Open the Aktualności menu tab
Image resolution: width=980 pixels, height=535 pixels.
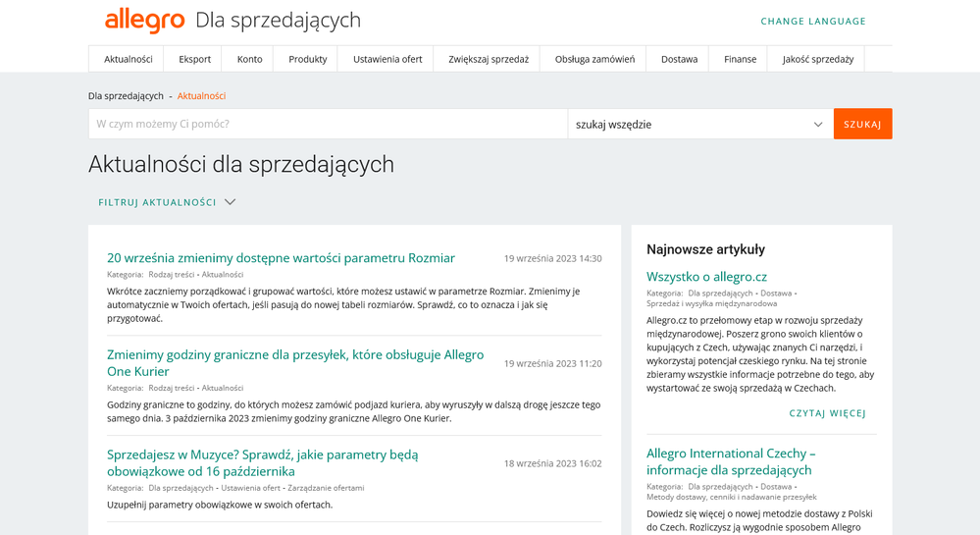pyautogui.click(x=129, y=59)
